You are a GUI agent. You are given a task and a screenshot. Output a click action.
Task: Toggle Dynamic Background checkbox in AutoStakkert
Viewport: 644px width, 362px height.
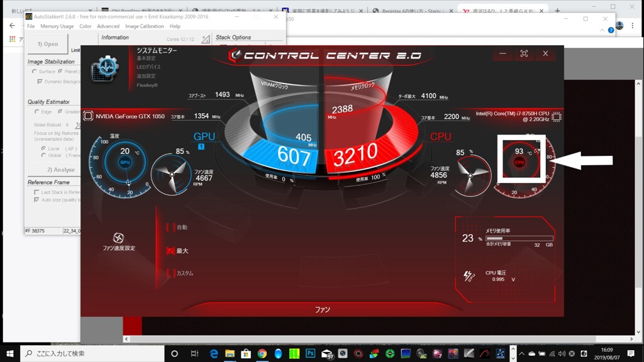click(x=40, y=82)
